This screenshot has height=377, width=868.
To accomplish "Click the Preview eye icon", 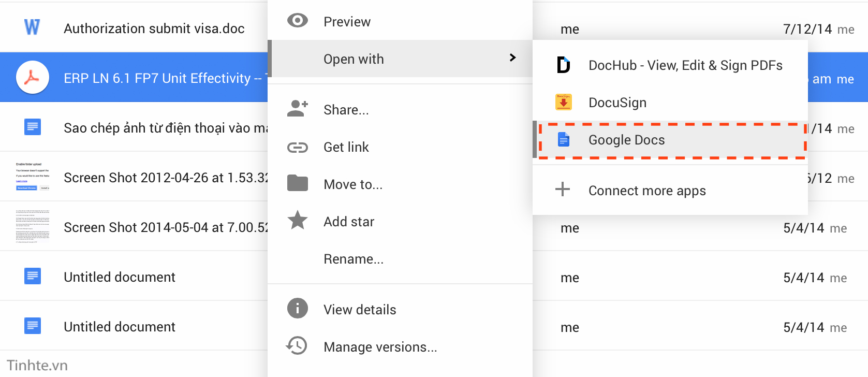I will click(x=298, y=21).
